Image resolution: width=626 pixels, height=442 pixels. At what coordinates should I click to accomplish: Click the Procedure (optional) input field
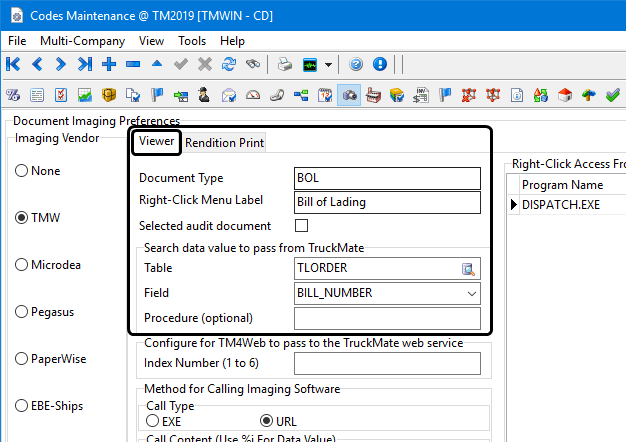(x=387, y=318)
